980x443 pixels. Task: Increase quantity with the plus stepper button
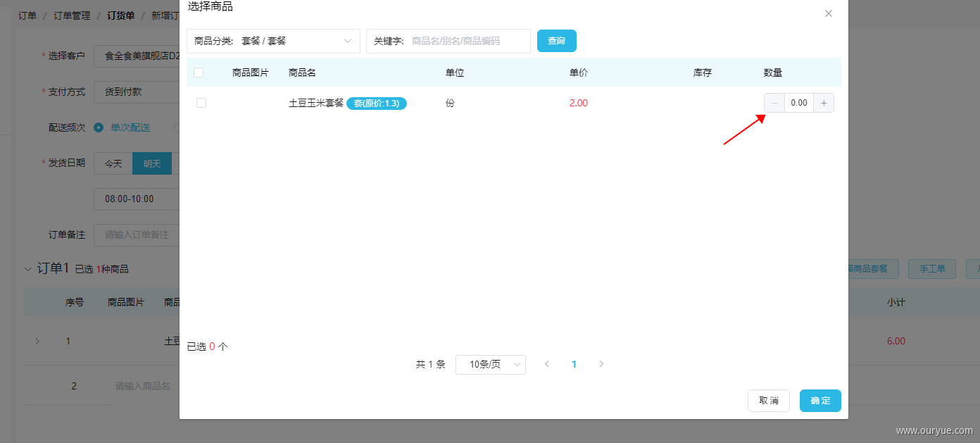[824, 103]
